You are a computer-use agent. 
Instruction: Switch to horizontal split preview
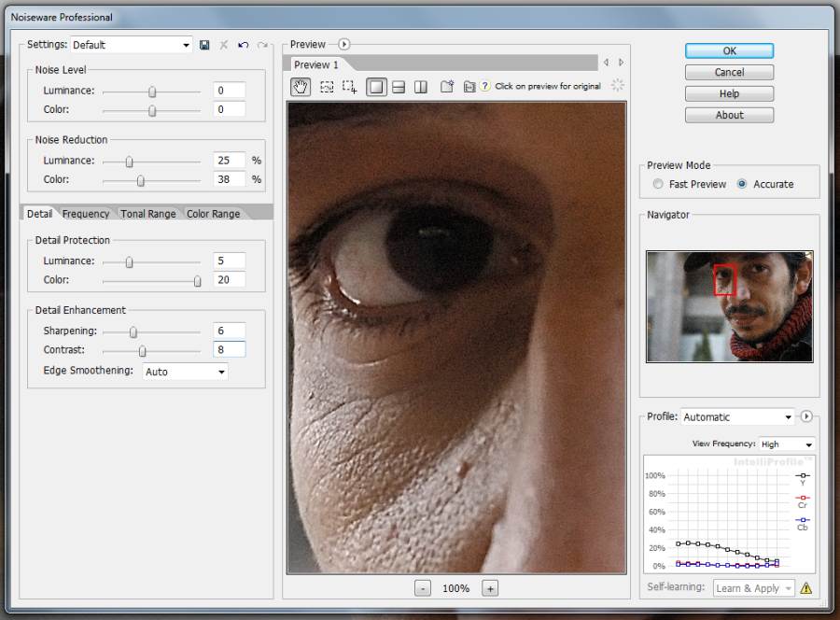coord(399,87)
